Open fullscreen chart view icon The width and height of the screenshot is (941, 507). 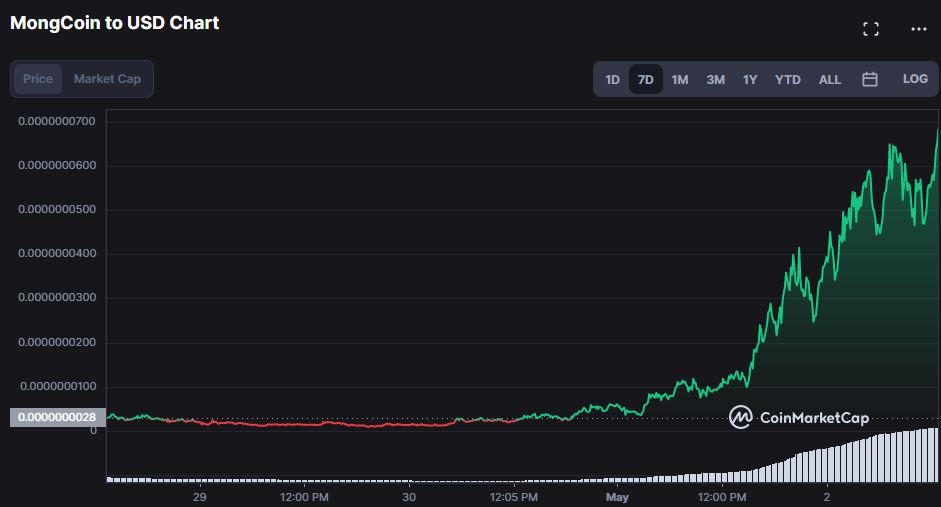click(x=871, y=29)
